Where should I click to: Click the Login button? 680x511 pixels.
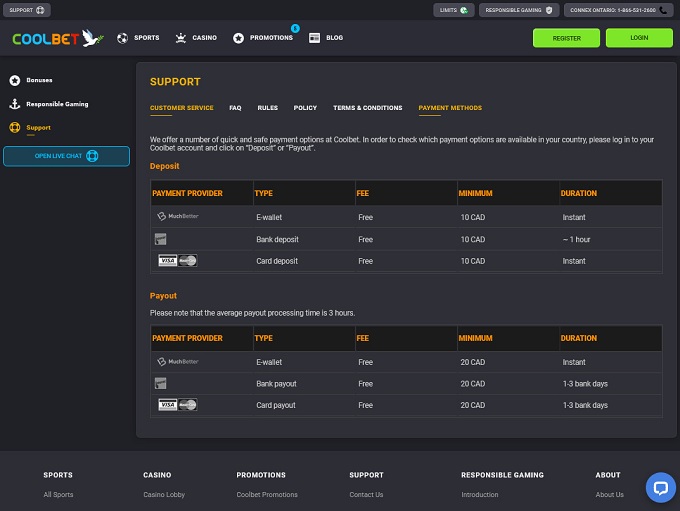[639, 38]
